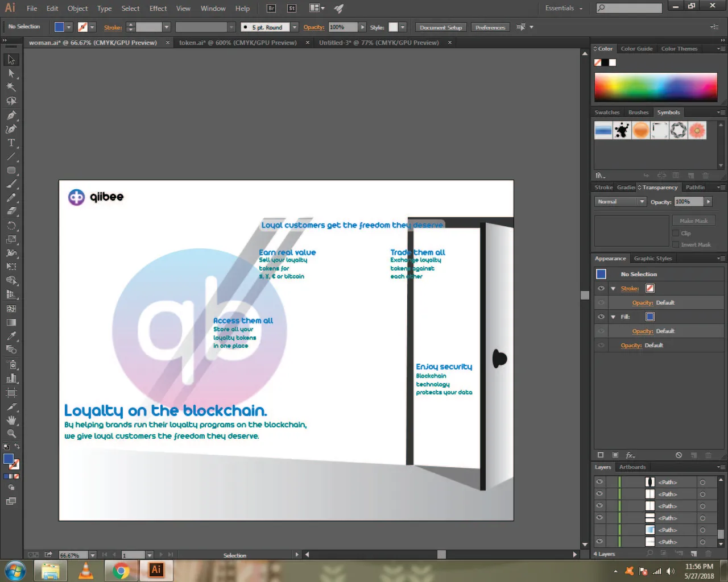
Task: Show the hidden Path layer with blue thumbnail
Action: point(599,530)
